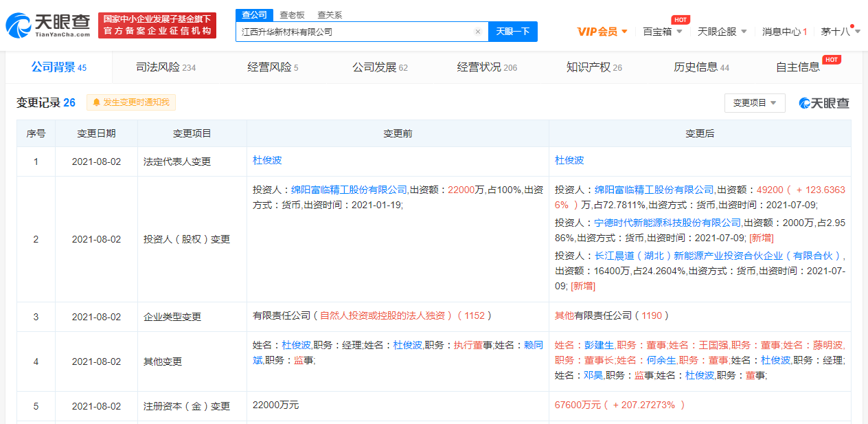This screenshot has height=424, width=868.
Task: Open 宁德时代新能源科技股份有限公司 investor link
Action: tap(667, 223)
